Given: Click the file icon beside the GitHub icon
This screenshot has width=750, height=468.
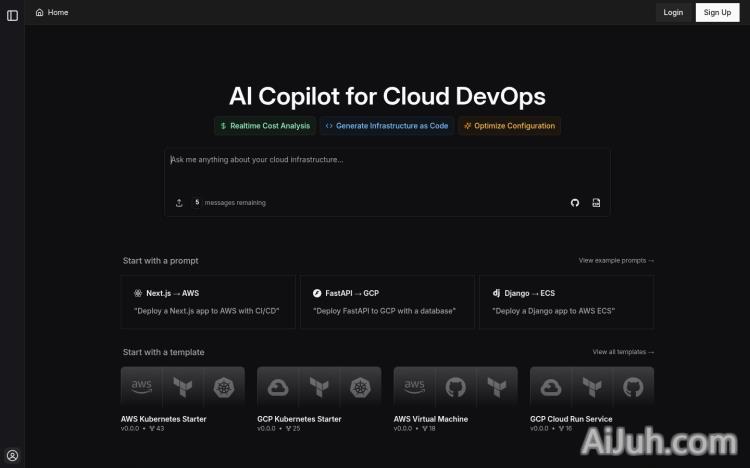Looking at the screenshot, I should pos(596,202).
